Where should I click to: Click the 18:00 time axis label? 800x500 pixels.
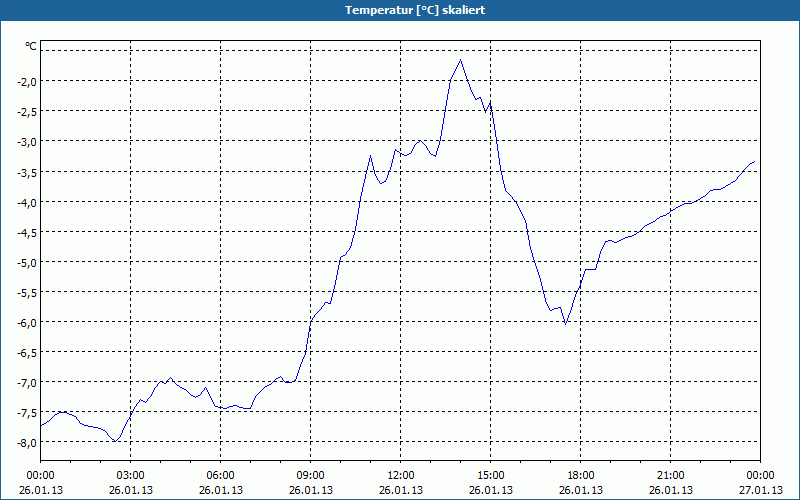(581, 476)
